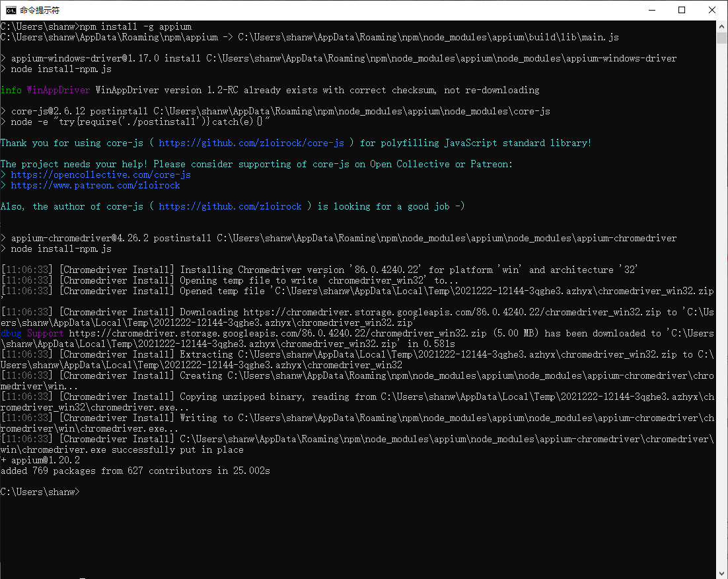Click 'The project needs your help!' text
Image resolution: width=728 pixels, height=579 pixels.
point(74,164)
